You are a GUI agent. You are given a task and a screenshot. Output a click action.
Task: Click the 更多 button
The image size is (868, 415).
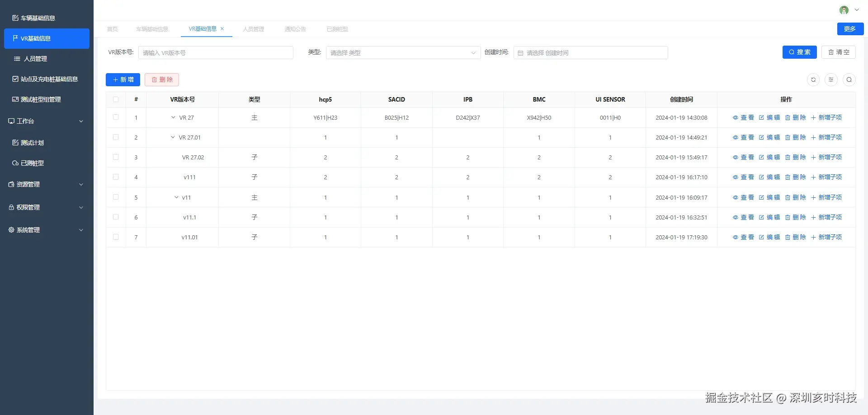coord(850,29)
